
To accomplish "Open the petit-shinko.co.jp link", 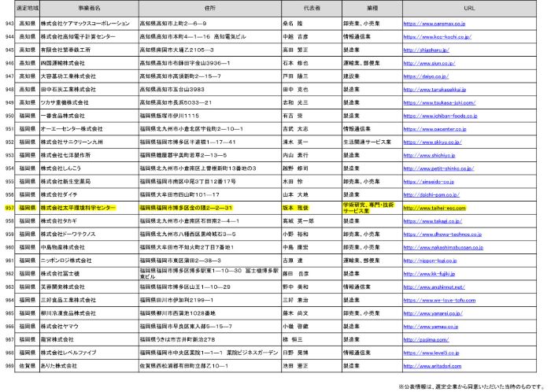I will (438, 168).
